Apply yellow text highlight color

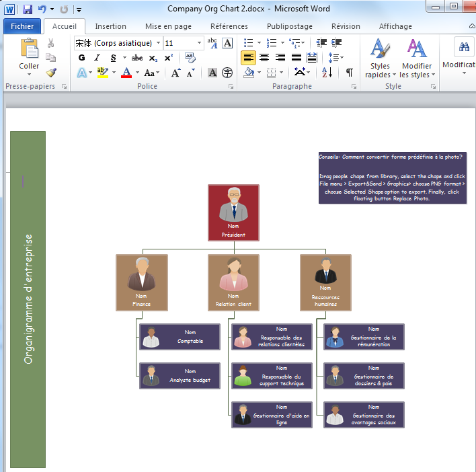tap(103, 73)
